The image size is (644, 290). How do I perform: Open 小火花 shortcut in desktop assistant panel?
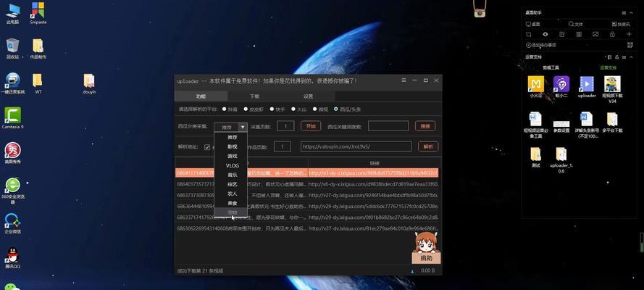click(536, 87)
